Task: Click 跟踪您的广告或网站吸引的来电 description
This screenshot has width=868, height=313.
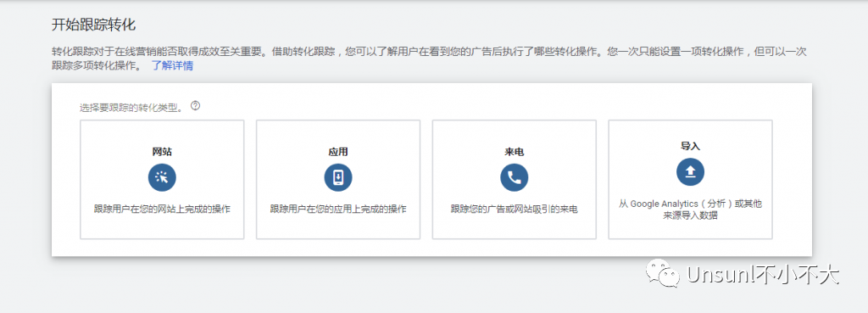Action: point(515,210)
